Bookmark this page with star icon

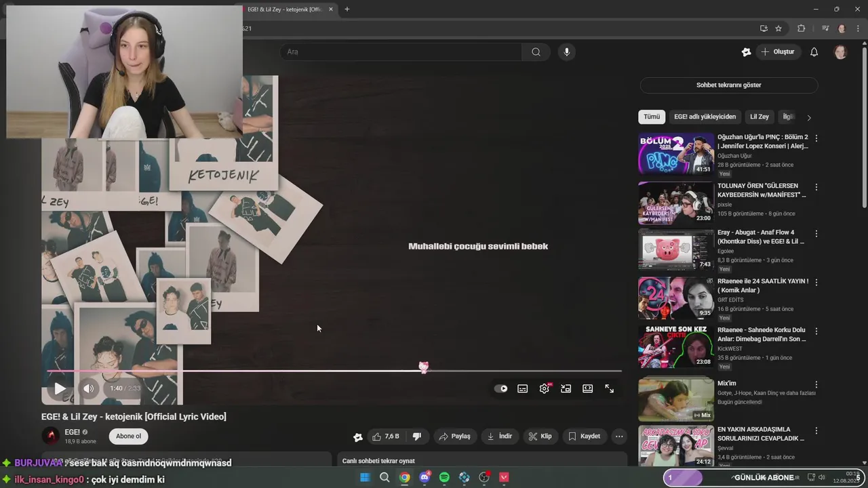(778, 28)
